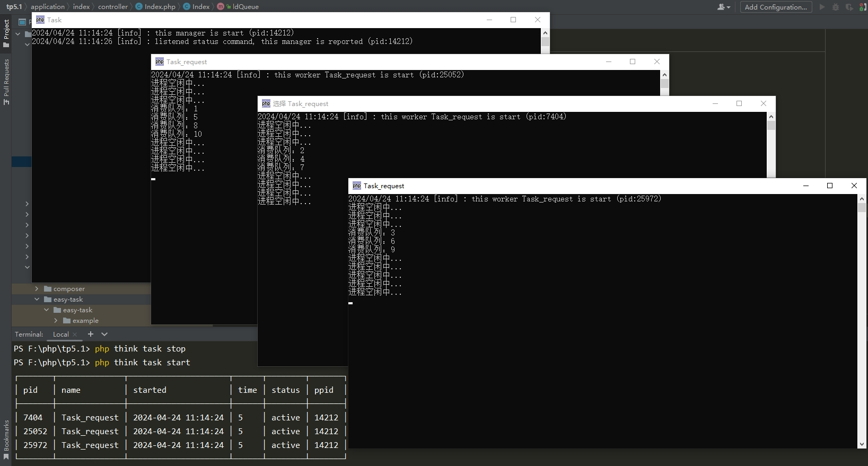Click Index.php breadcrumb
The image size is (868, 466).
coord(160,6)
